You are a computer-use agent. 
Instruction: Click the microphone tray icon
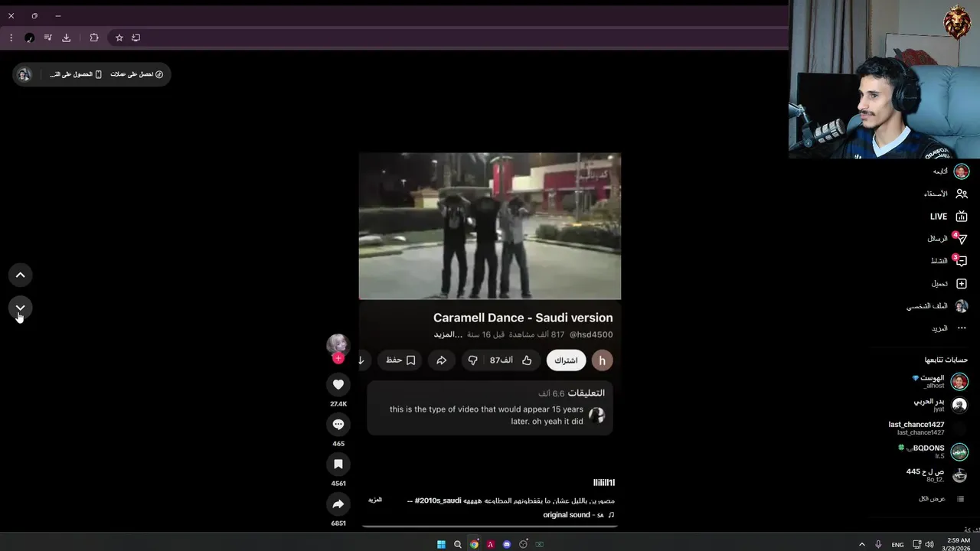pos(878,545)
